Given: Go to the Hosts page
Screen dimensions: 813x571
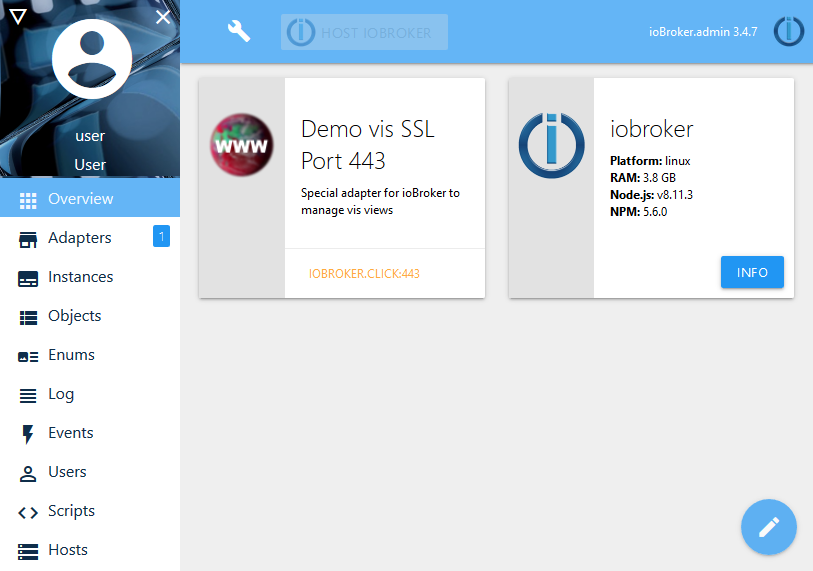Looking at the screenshot, I should coord(90,550).
